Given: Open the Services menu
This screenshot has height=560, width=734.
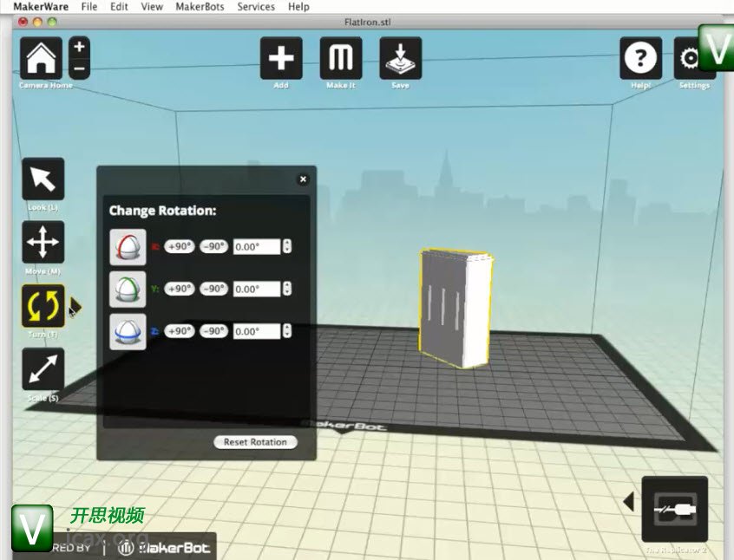Looking at the screenshot, I should 256,7.
